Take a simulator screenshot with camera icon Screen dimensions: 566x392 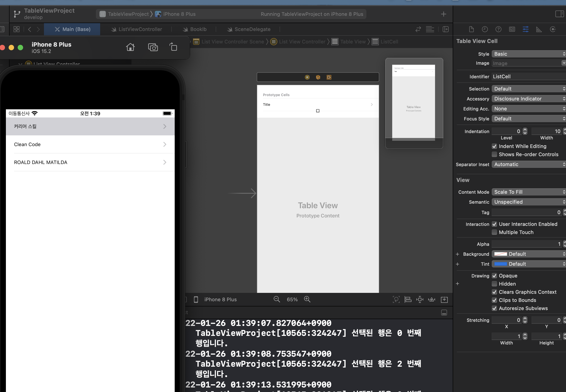[x=153, y=47]
